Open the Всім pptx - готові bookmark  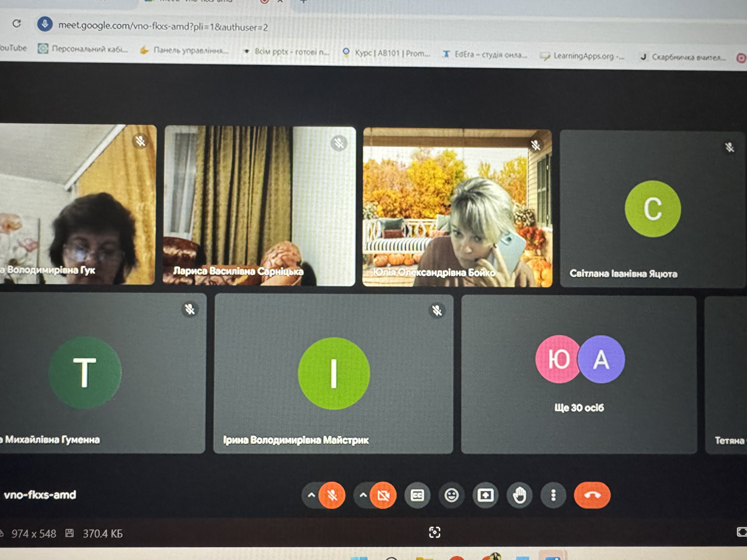point(286,52)
